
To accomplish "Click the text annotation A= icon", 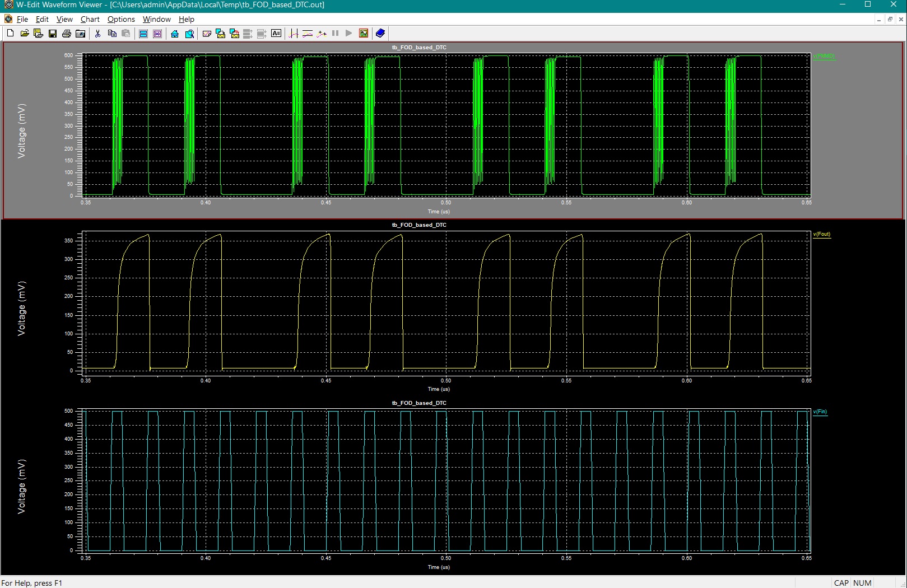I will [276, 33].
